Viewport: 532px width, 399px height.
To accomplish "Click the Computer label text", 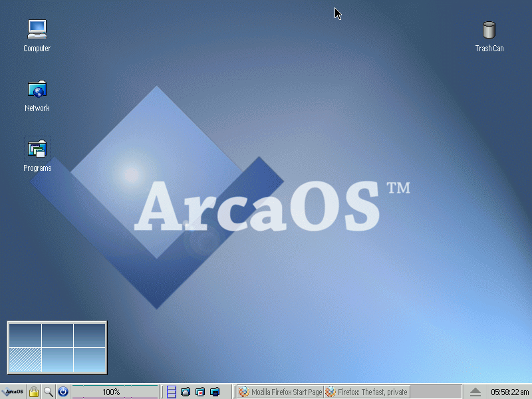I will pos(37,49).
